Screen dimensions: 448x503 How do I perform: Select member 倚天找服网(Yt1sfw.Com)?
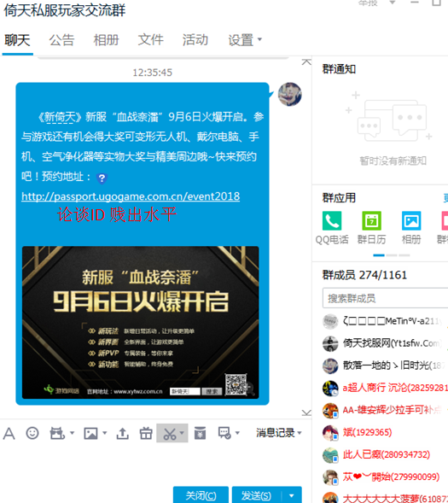point(385,343)
